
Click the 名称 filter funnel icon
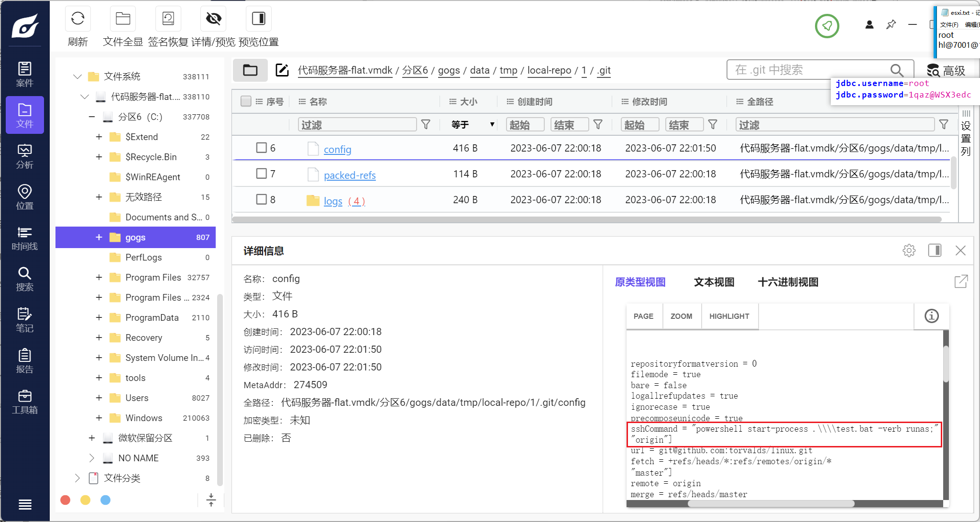(x=426, y=125)
